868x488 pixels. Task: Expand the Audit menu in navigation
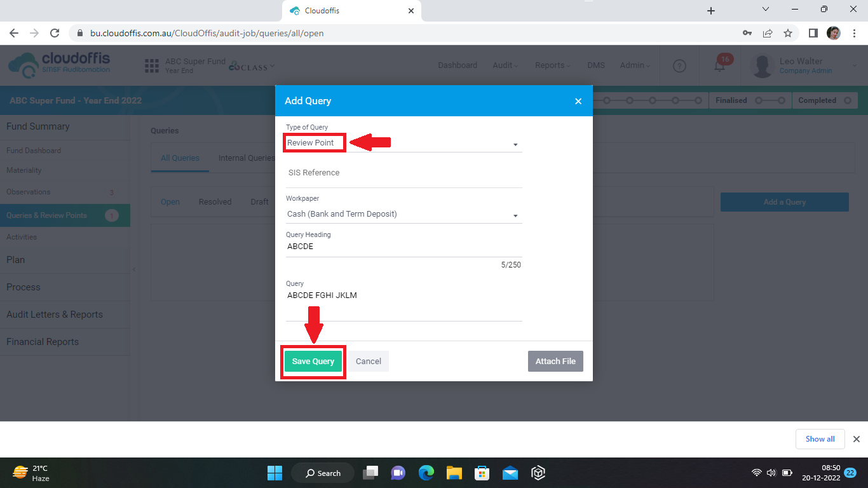pos(505,65)
